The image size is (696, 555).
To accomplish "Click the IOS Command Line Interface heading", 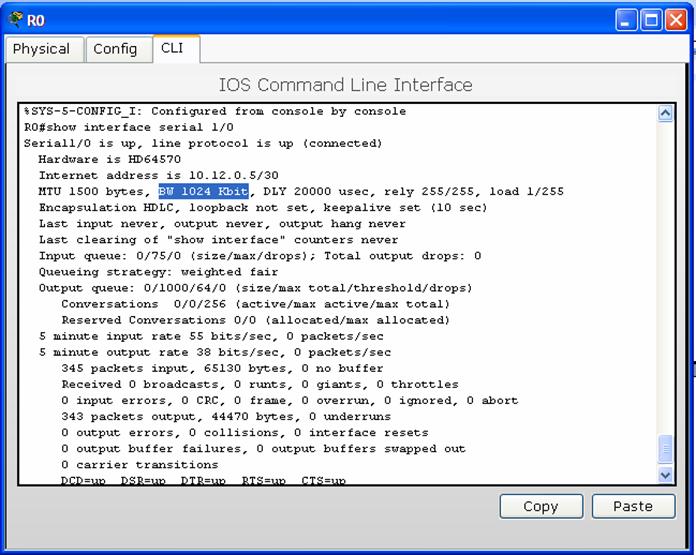I will [345, 84].
